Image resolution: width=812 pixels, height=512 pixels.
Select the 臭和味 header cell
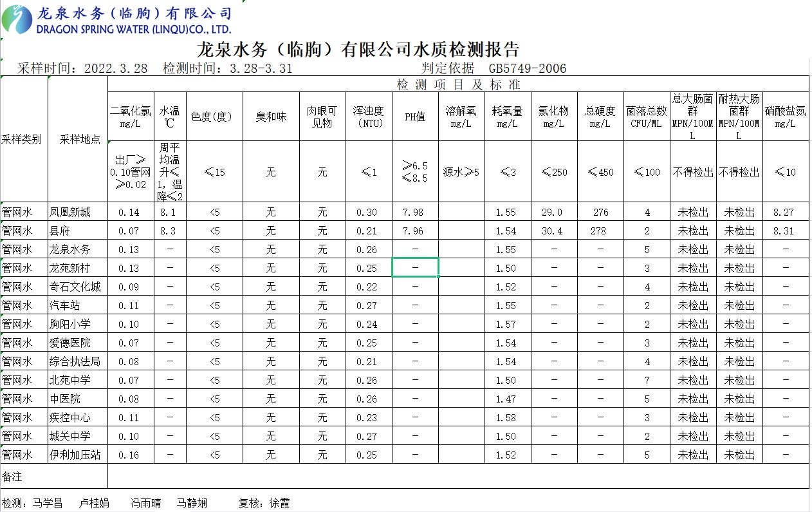pos(271,117)
